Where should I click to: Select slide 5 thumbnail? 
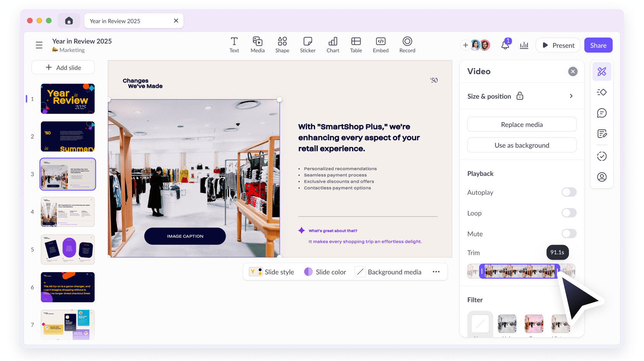[68, 249]
